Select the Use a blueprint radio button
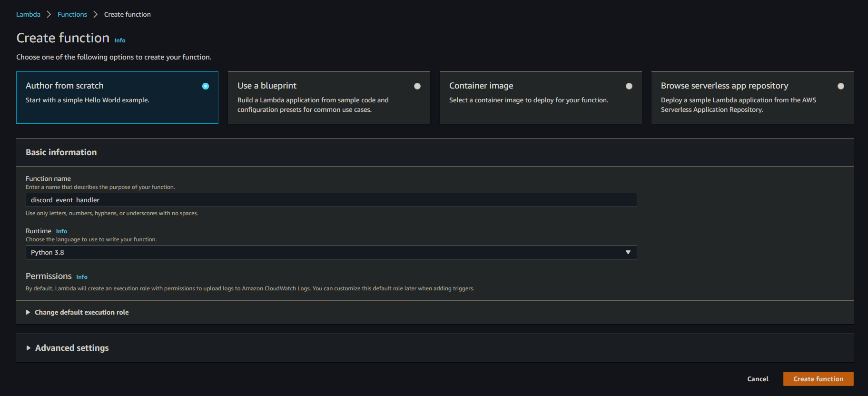 (417, 86)
